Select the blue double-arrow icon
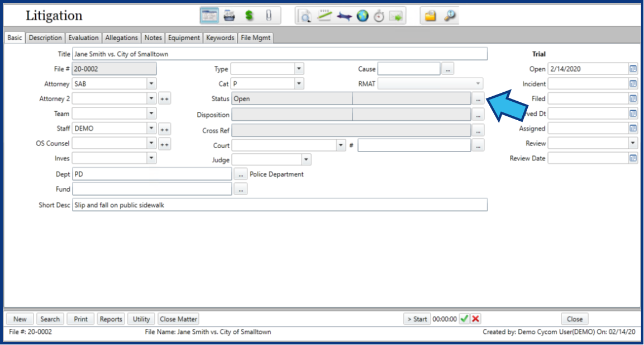 click(x=344, y=16)
